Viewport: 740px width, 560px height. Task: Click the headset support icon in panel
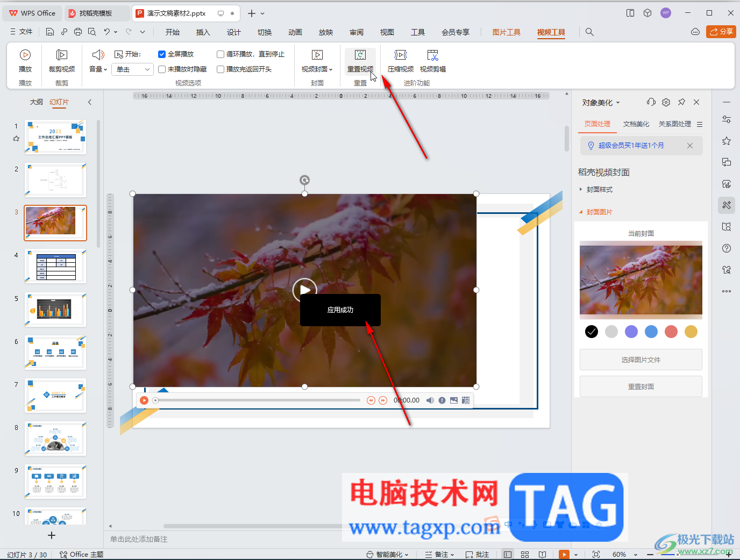click(651, 102)
